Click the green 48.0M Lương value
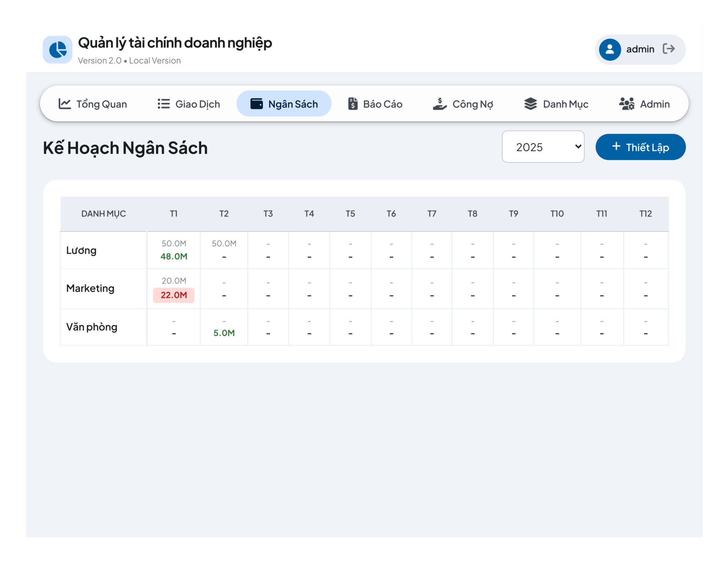This screenshot has width=728, height=563. (x=174, y=256)
